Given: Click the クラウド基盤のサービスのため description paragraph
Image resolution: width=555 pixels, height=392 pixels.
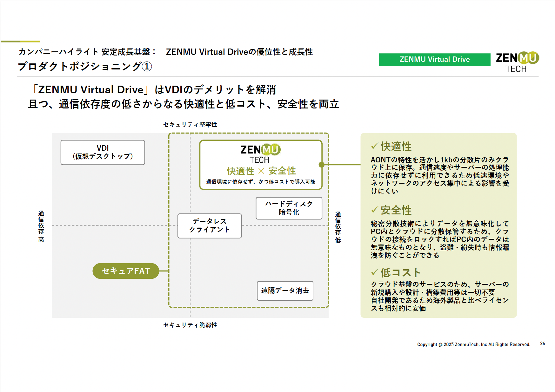Looking at the screenshot, I should pos(440,296).
